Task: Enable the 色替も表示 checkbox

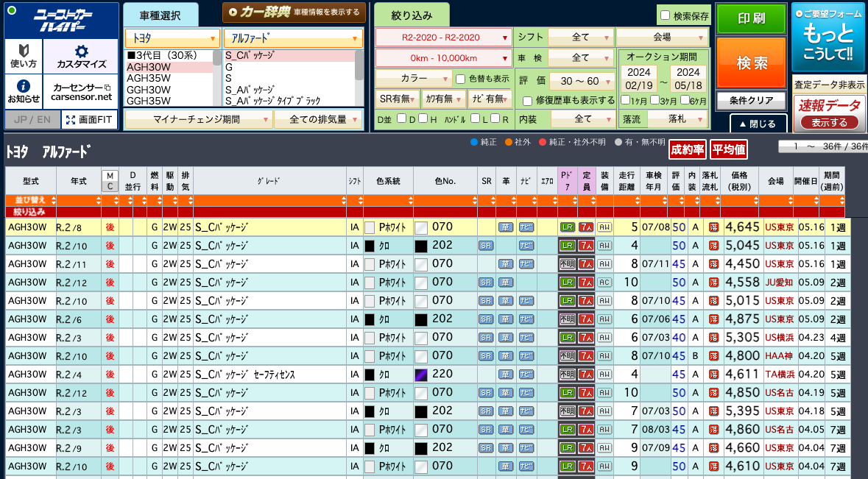Action: coord(461,79)
